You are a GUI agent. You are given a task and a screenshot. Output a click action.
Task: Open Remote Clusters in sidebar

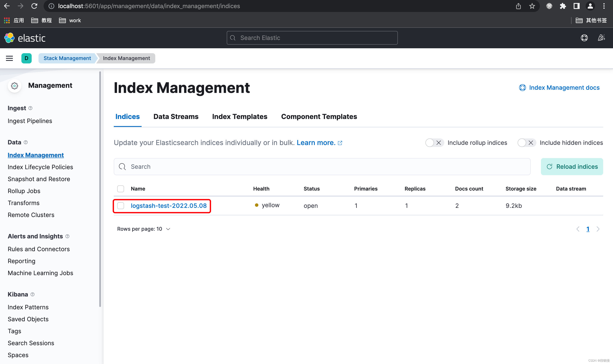coord(31,215)
